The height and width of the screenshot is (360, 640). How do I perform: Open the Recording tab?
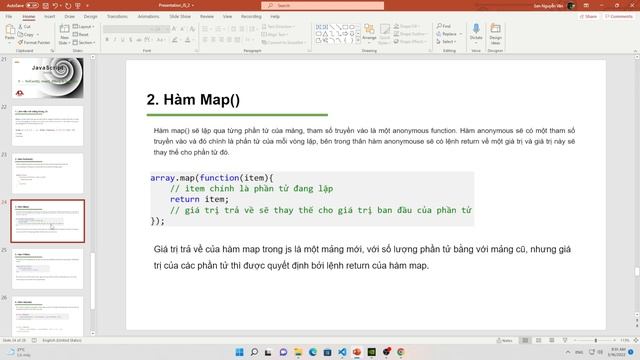tap(251, 17)
